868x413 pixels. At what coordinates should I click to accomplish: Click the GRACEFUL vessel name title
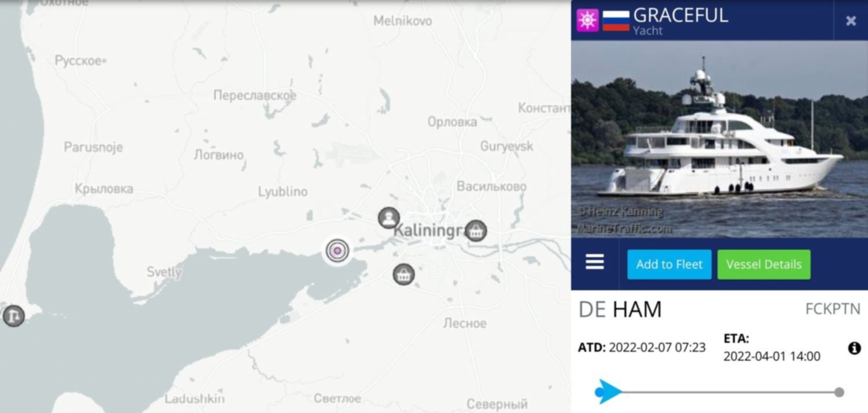click(x=681, y=14)
